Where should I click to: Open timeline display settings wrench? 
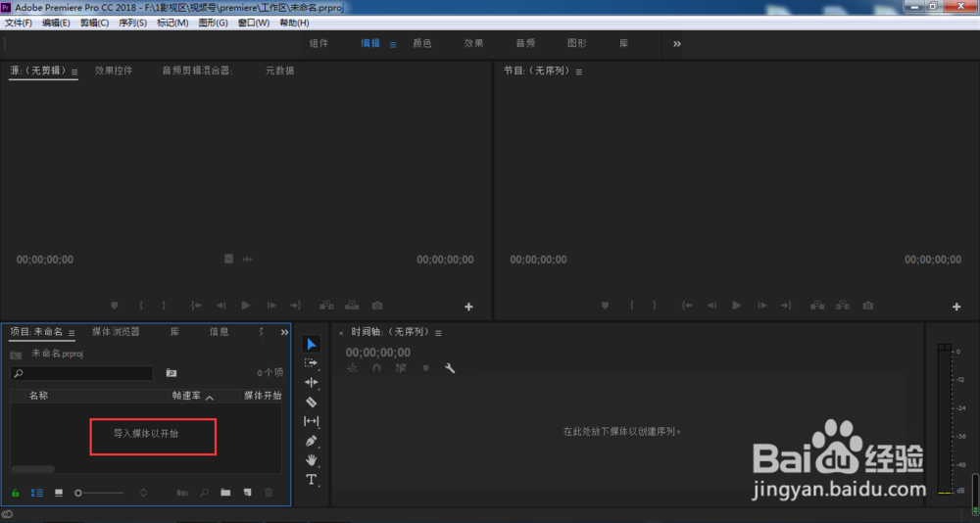coord(450,368)
